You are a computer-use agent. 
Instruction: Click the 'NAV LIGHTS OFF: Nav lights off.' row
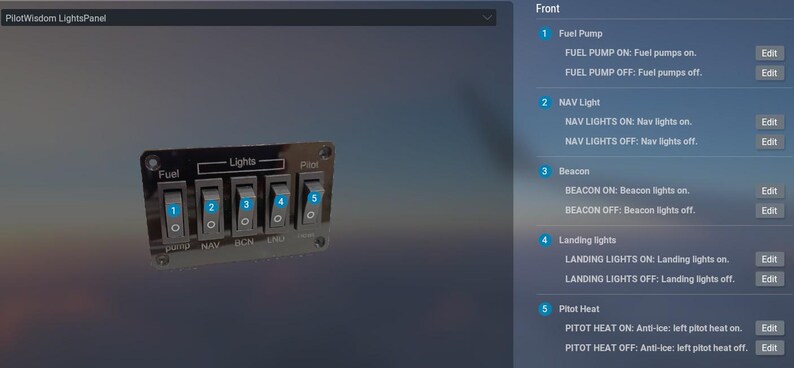631,141
